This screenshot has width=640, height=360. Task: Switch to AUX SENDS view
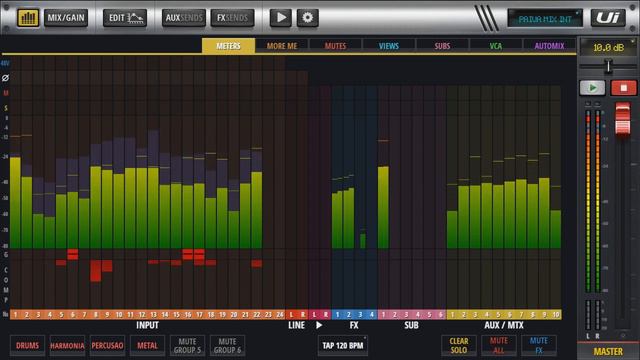[x=184, y=18]
